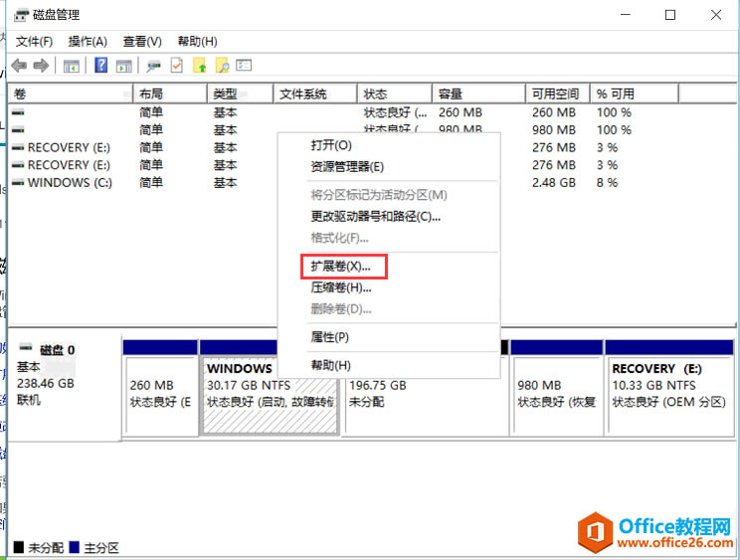Select 更改驱动器号和路径(C)... menu entry
Screen dimensions: 740x560
[x=375, y=217]
